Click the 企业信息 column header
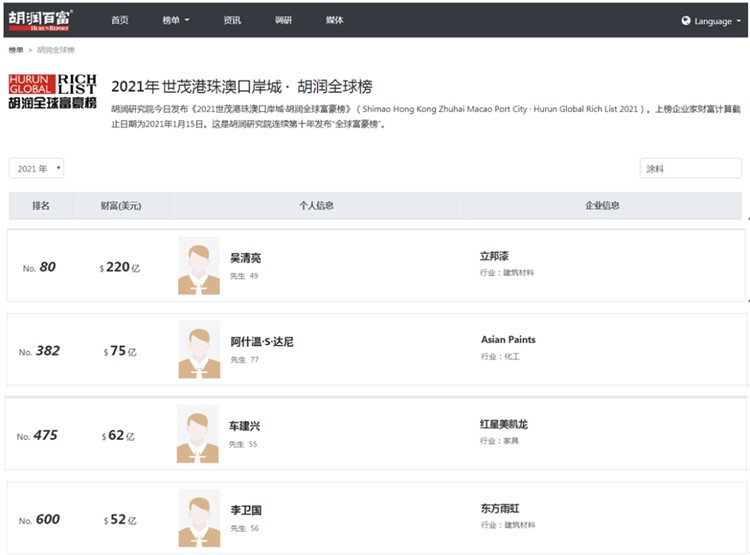The height and width of the screenshot is (555, 750). (602, 206)
